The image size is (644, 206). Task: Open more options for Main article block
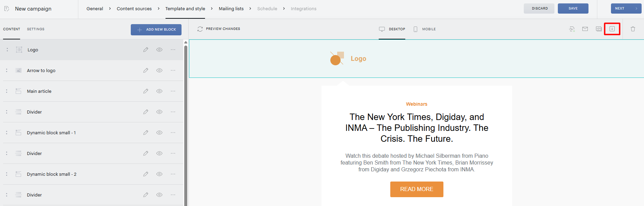coord(173,91)
